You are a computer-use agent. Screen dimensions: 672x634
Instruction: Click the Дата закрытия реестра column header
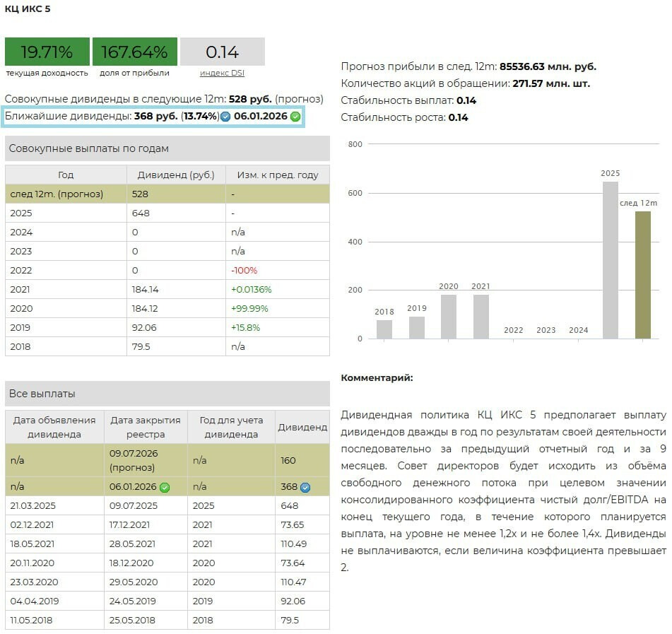click(x=146, y=427)
